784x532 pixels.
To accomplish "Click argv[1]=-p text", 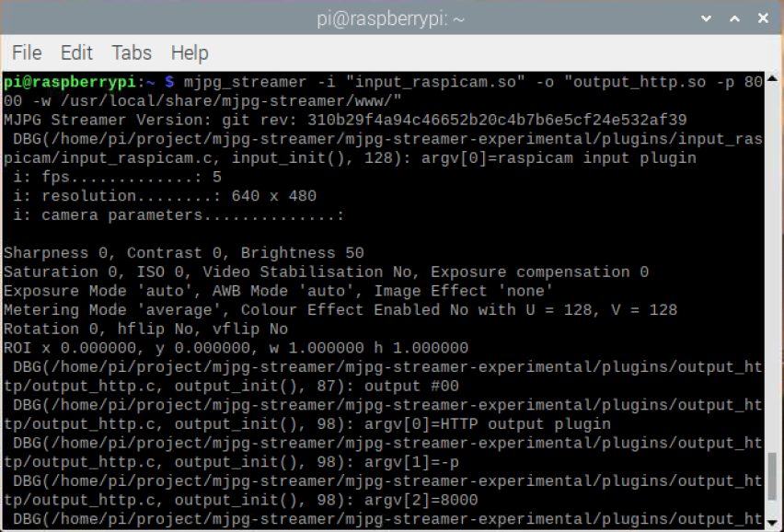I will coord(411,462).
